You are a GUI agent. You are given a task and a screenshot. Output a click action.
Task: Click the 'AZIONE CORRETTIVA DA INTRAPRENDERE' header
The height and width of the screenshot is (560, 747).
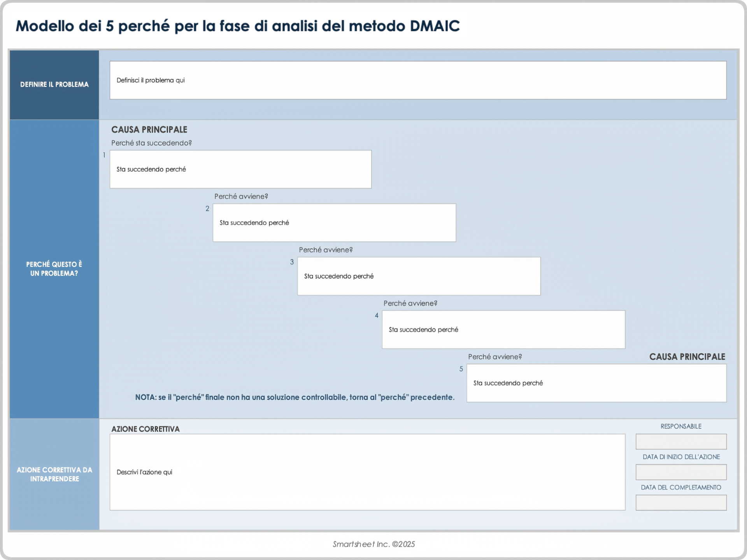[x=54, y=474]
